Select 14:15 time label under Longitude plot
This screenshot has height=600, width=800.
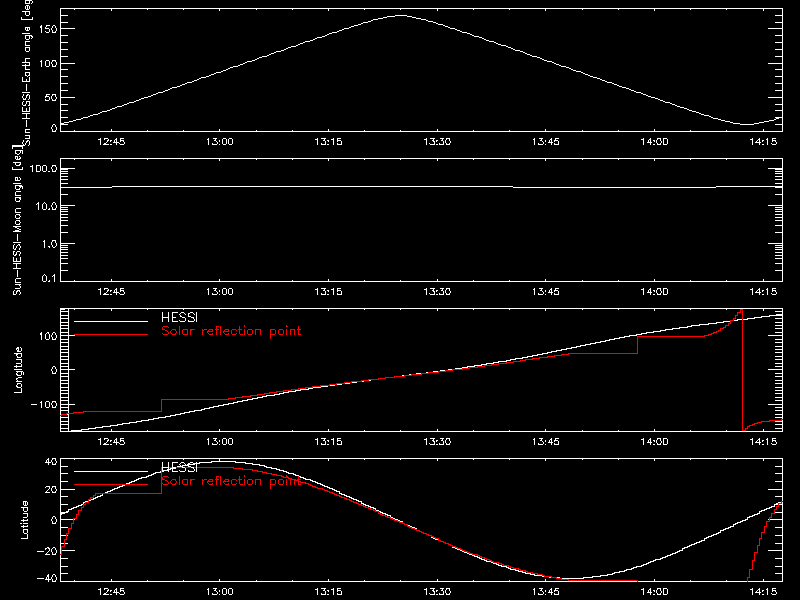(x=763, y=441)
